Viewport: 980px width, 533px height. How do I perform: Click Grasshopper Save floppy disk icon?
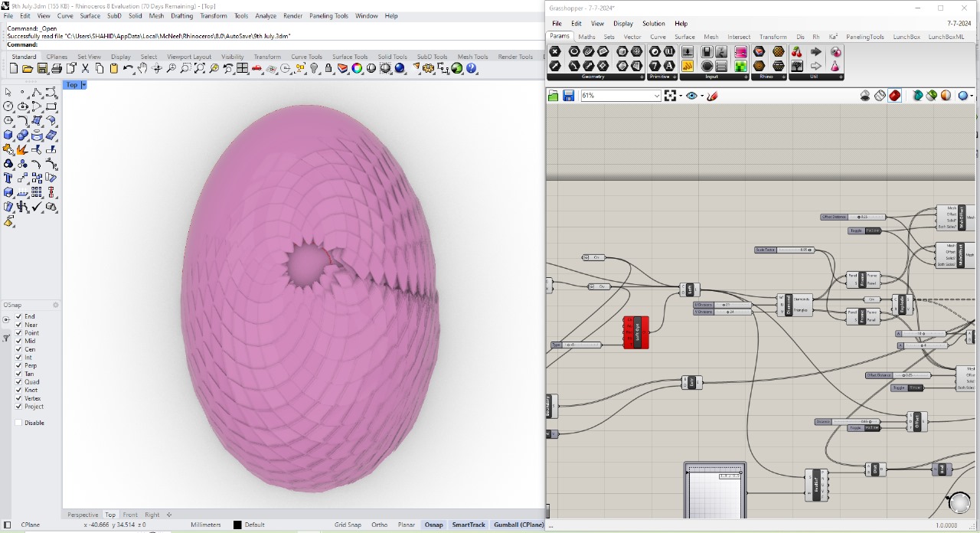pyautogui.click(x=568, y=96)
